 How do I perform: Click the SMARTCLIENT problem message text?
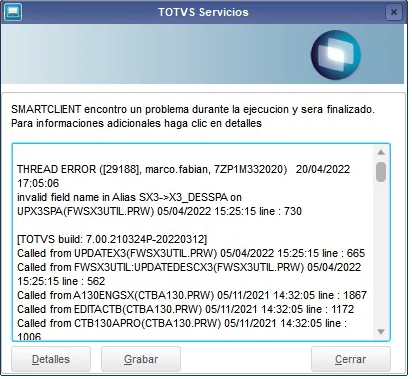pyautogui.click(x=193, y=109)
